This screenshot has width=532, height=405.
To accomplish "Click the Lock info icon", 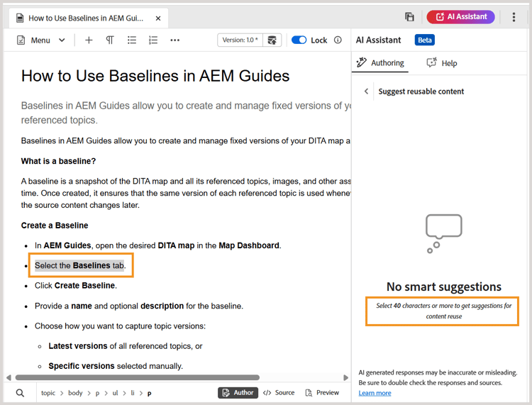I will coord(338,40).
